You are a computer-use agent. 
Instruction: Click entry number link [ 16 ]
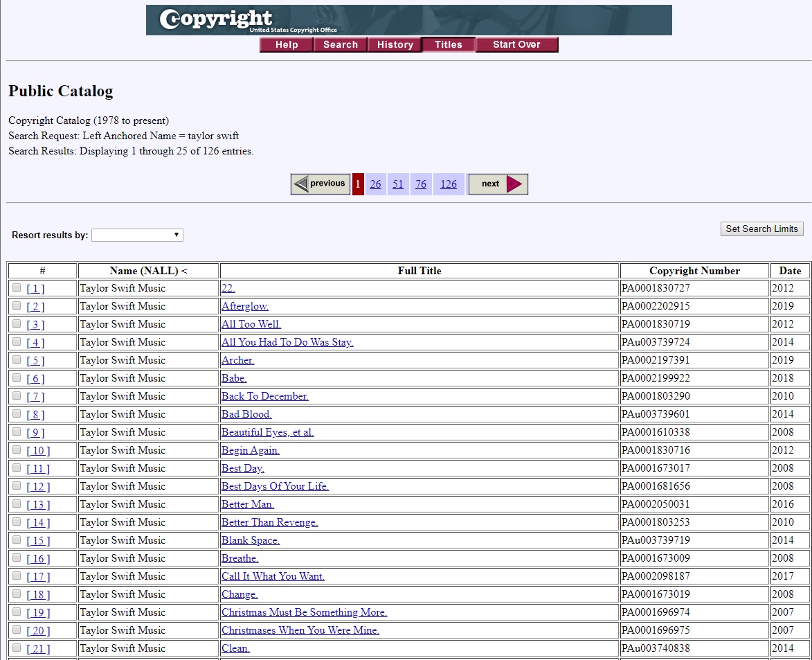(38, 558)
